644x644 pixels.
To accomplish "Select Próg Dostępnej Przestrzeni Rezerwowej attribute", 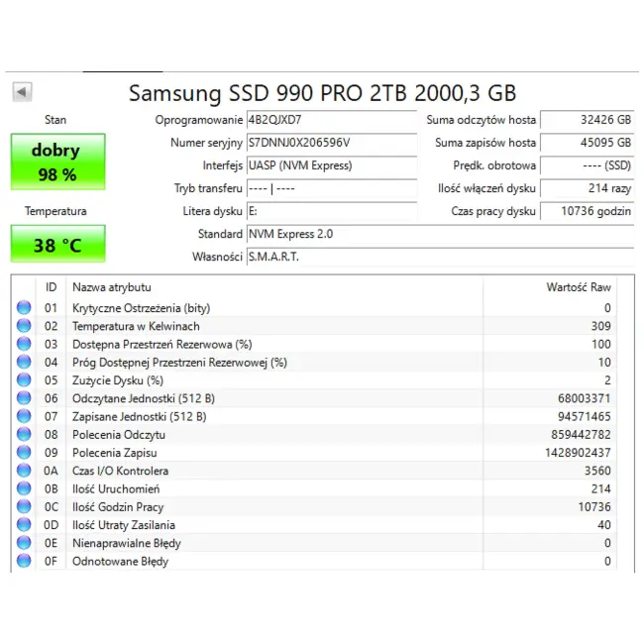I will [179, 363].
